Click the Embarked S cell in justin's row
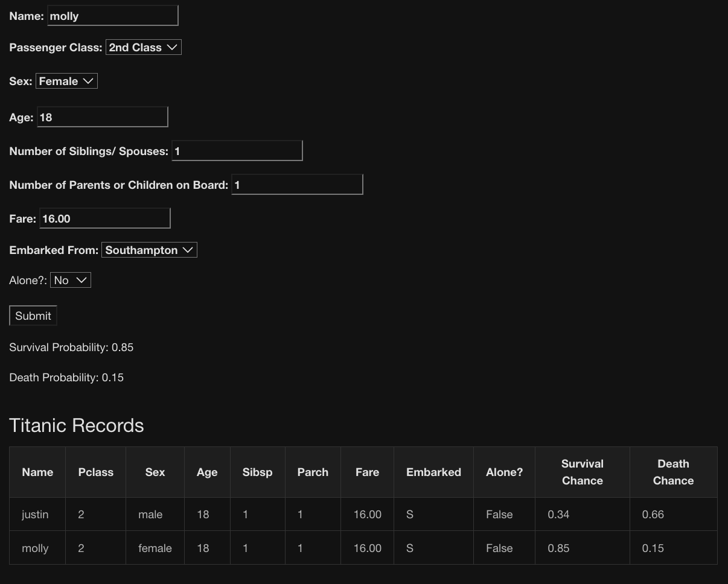This screenshot has width=728, height=584. 433,515
